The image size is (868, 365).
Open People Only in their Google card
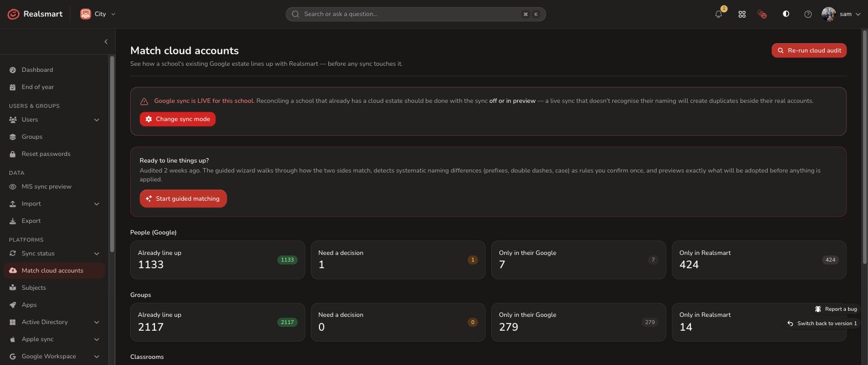pyautogui.click(x=578, y=260)
